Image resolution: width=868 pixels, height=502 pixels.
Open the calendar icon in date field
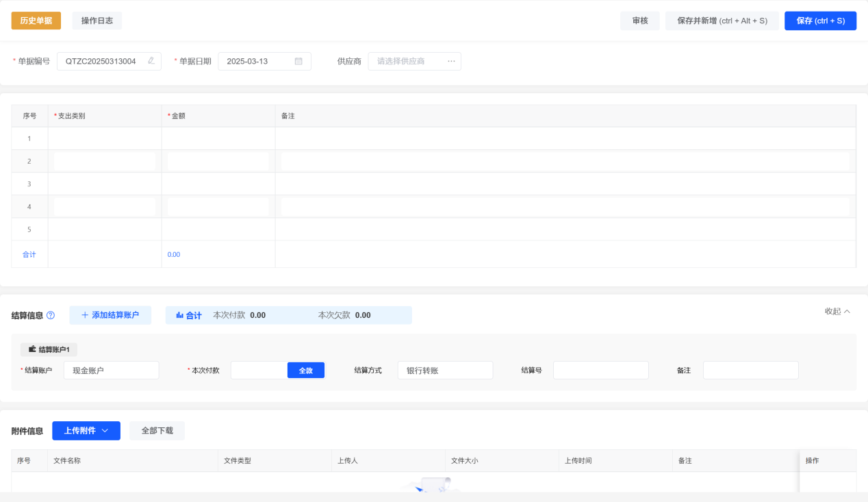tap(298, 61)
